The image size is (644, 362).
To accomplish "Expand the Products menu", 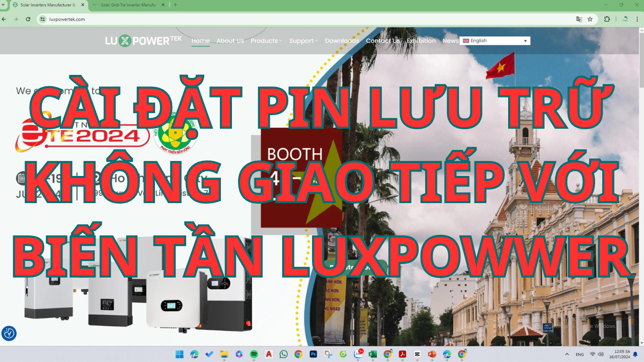I will (266, 41).
